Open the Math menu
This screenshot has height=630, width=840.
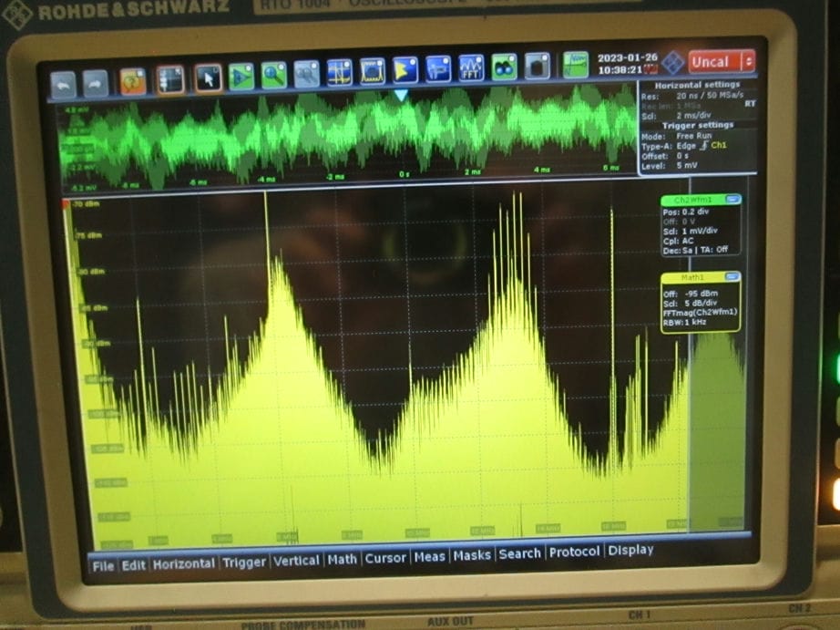pyautogui.click(x=342, y=559)
